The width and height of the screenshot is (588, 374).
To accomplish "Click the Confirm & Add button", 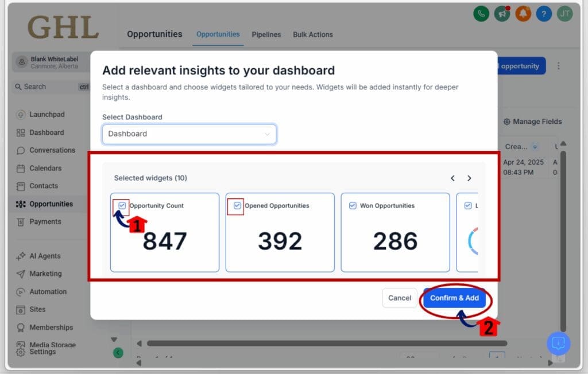I will pos(454,298).
